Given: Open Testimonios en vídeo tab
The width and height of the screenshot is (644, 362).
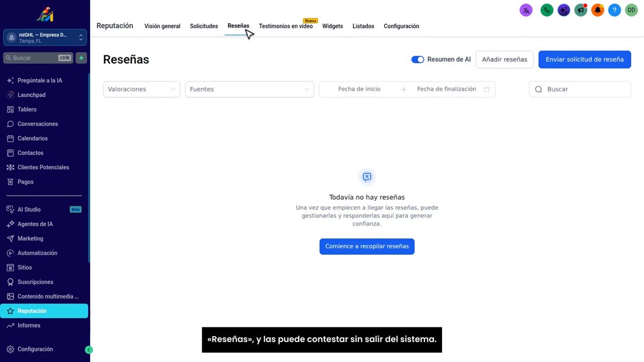Looking at the screenshot, I should point(286,26).
